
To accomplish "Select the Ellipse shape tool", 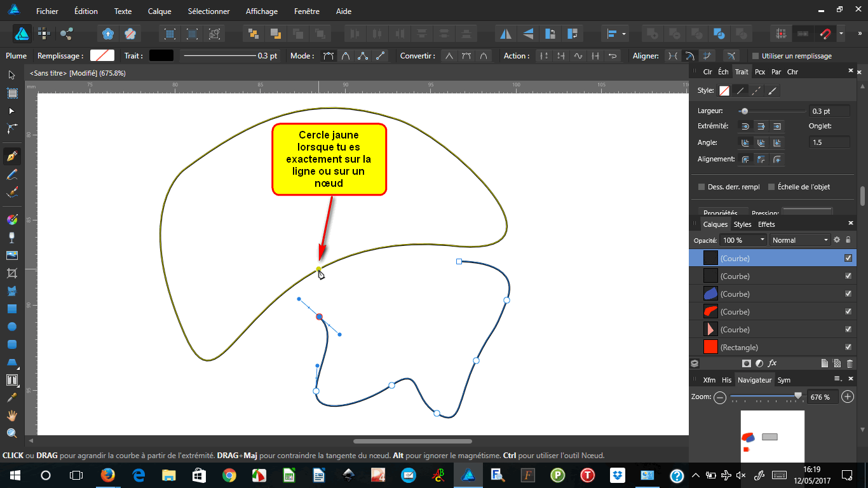I will pyautogui.click(x=11, y=327).
